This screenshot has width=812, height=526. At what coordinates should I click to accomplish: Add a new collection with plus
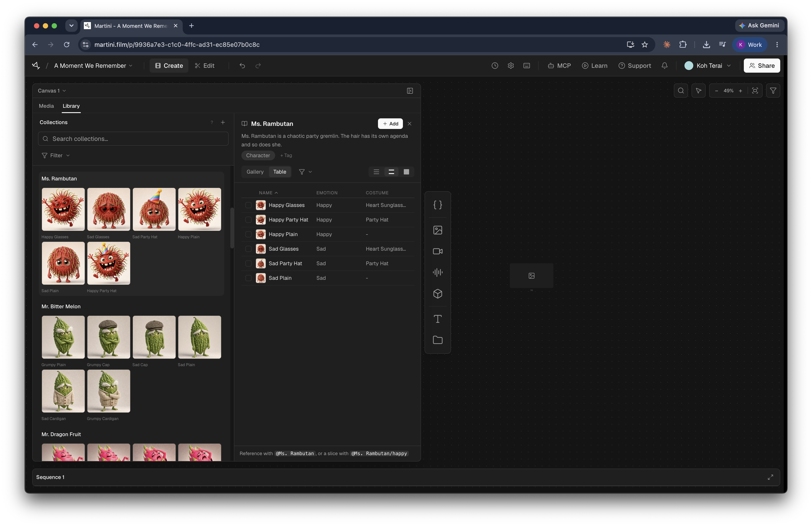click(223, 122)
